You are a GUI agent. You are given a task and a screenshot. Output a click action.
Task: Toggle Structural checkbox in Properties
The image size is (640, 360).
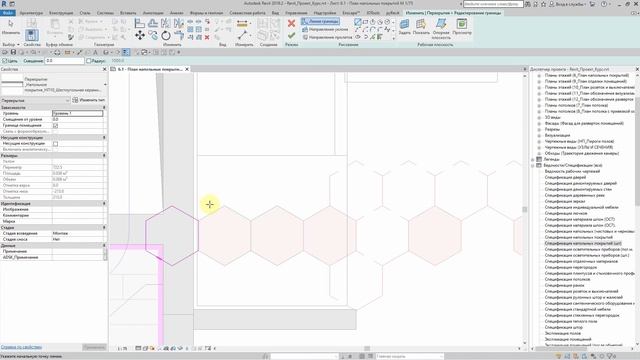[x=56, y=144]
